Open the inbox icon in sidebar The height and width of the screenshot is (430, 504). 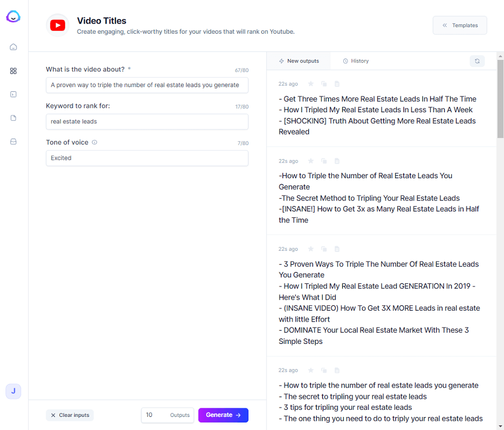[13, 141]
